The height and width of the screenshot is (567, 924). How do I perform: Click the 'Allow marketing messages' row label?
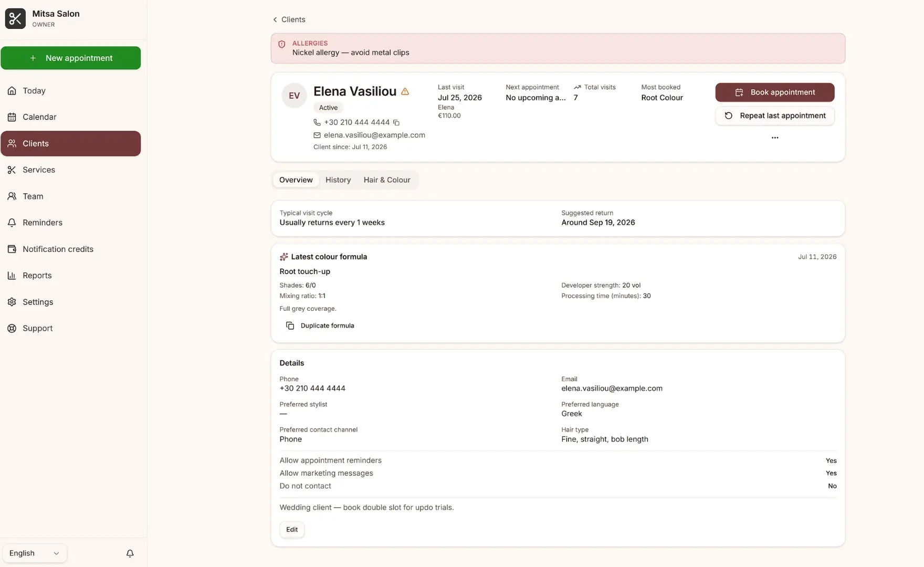tap(326, 473)
